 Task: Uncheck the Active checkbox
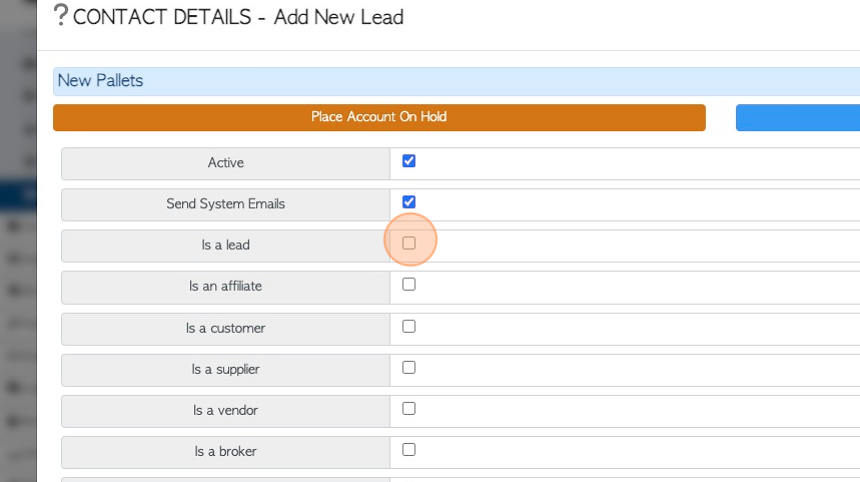click(x=409, y=161)
